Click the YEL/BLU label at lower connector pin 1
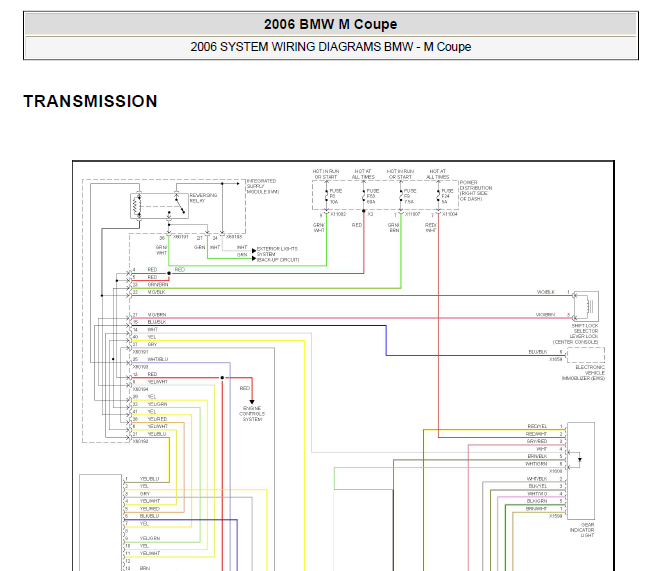The width and height of the screenshot is (660, 571). 149,479
